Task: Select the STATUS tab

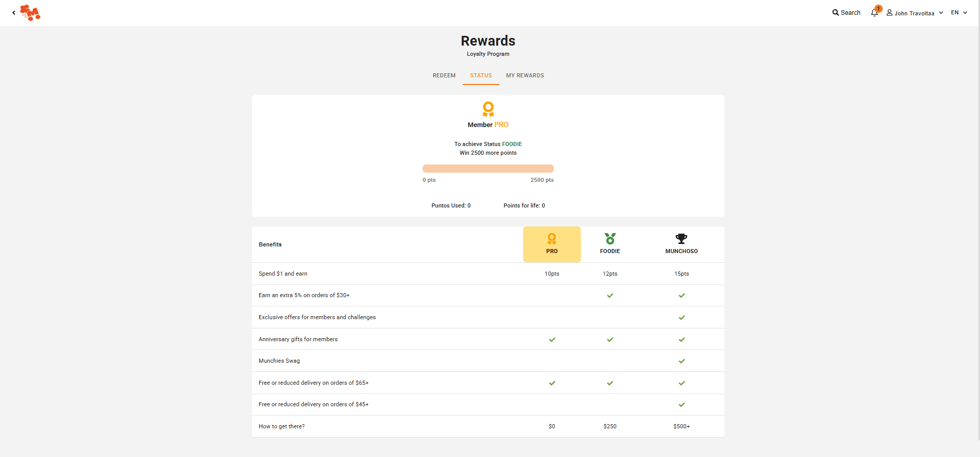Action: point(481,75)
